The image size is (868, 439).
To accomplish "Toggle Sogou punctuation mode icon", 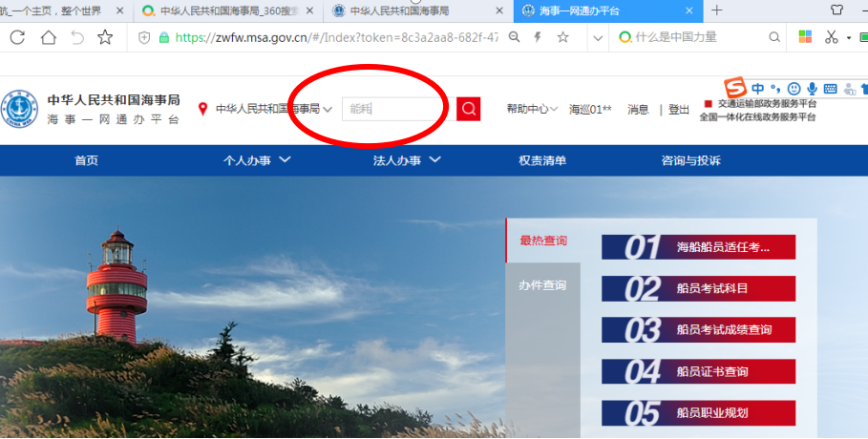I will click(775, 89).
